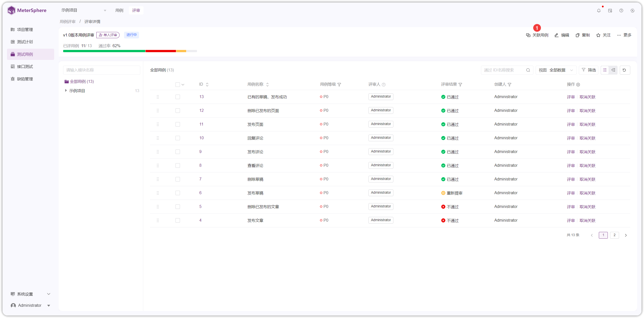Expand the 示例项目 tree node
644x318 pixels.
pos(66,91)
